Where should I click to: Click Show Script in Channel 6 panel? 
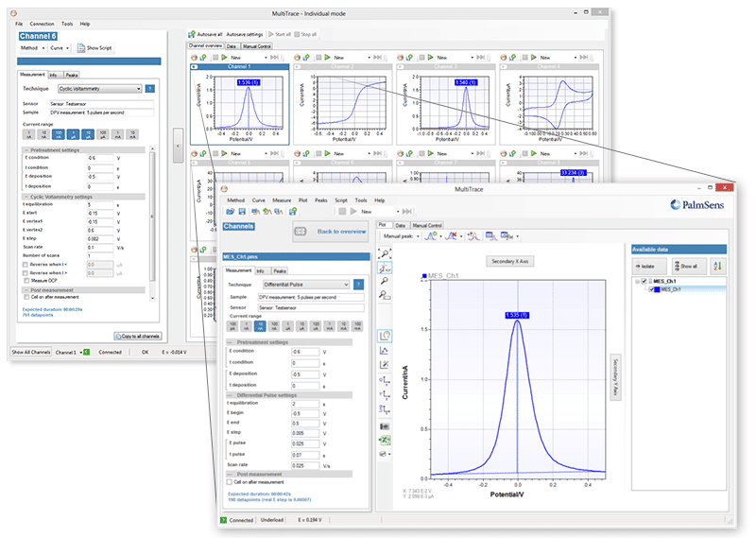point(94,48)
